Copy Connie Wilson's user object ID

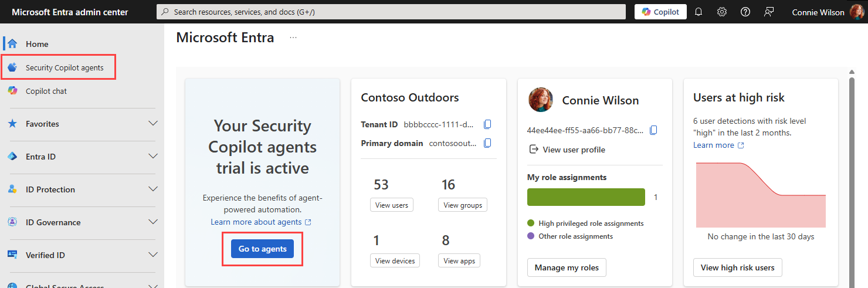[x=654, y=130]
